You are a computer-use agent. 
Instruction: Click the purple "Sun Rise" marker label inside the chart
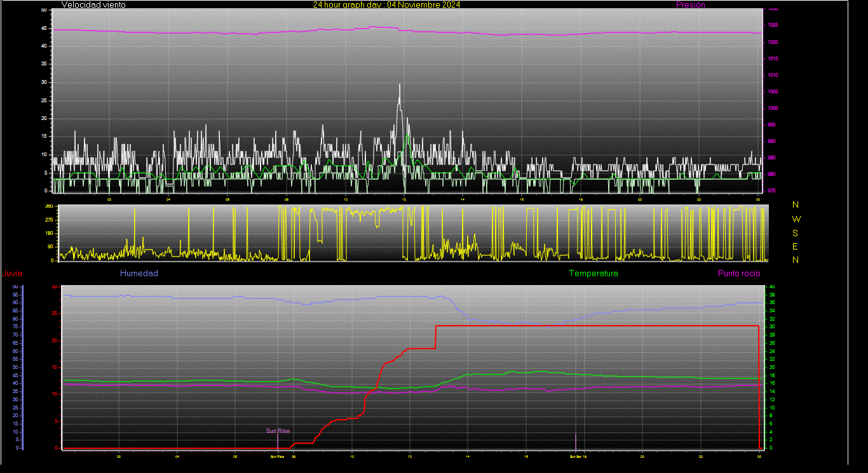(278, 431)
